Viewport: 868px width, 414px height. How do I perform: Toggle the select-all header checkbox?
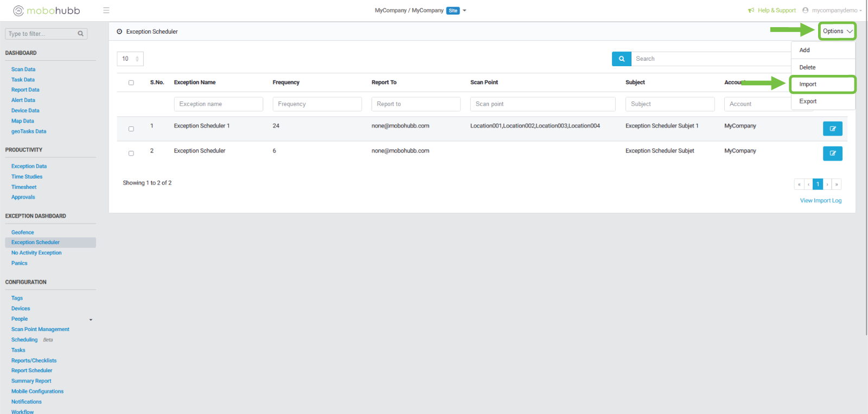pos(131,83)
